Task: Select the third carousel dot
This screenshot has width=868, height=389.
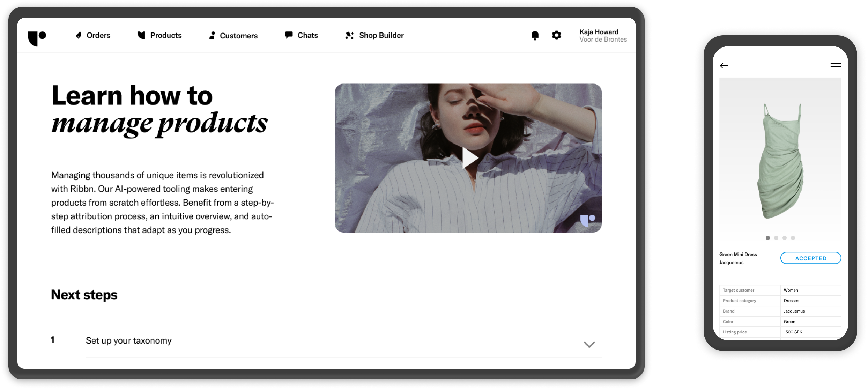Action: (x=784, y=238)
